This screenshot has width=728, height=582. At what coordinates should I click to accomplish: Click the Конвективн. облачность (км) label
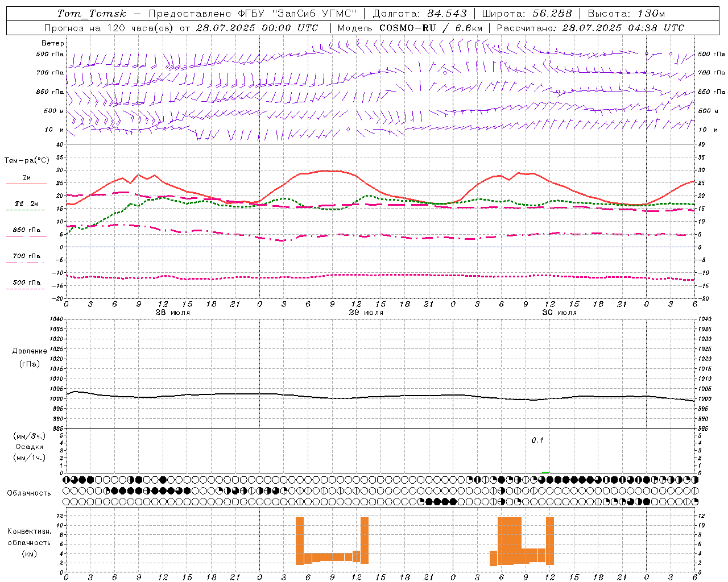tap(29, 543)
